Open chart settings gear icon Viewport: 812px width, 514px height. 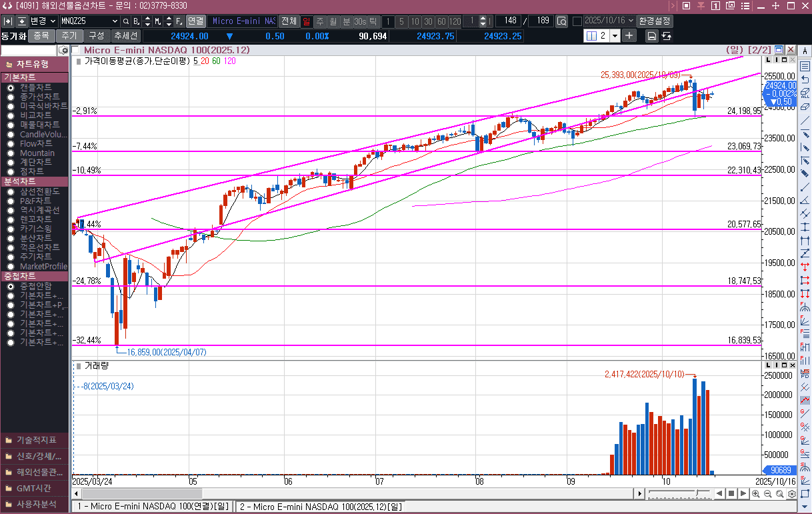pyautogui.click(x=791, y=493)
